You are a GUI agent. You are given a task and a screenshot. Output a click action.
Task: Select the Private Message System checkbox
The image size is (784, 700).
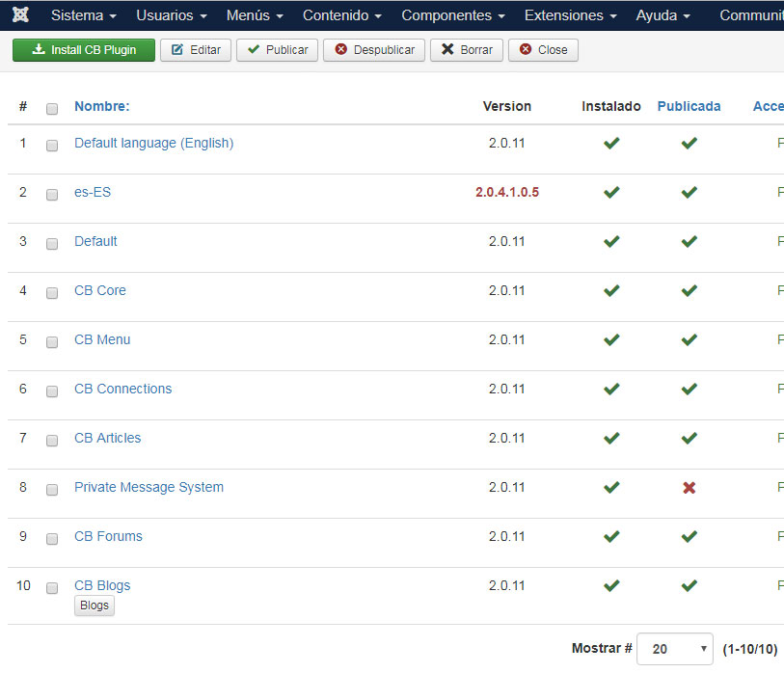52,490
